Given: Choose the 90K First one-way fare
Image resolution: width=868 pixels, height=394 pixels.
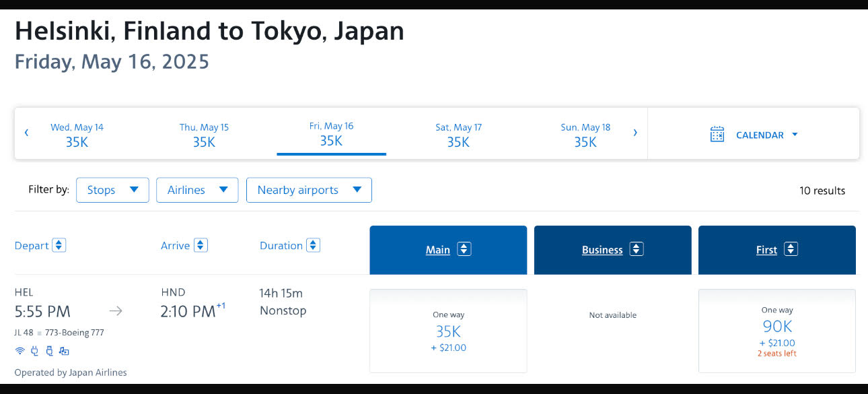Looking at the screenshot, I should coord(777,331).
